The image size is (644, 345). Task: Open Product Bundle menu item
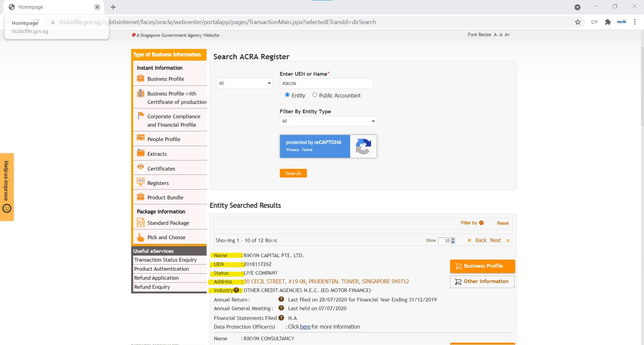point(165,197)
